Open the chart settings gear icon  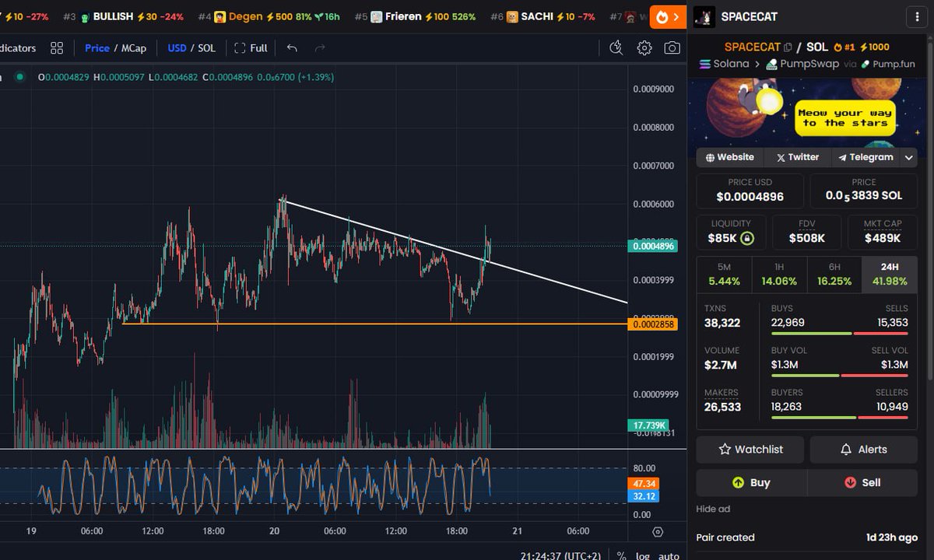(x=644, y=48)
